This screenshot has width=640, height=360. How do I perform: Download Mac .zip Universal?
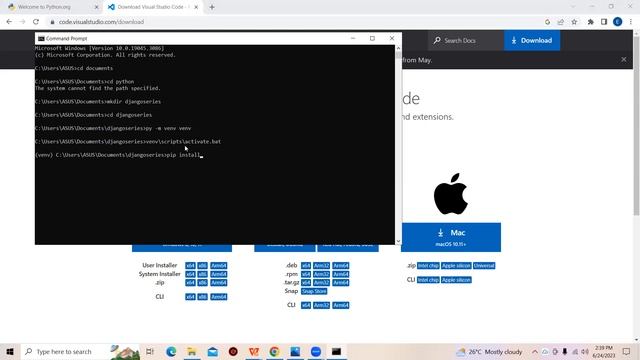point(484,266)
